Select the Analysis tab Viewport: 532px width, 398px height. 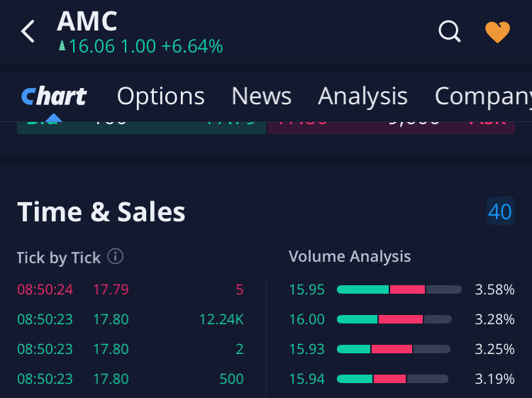pos(362,96)
